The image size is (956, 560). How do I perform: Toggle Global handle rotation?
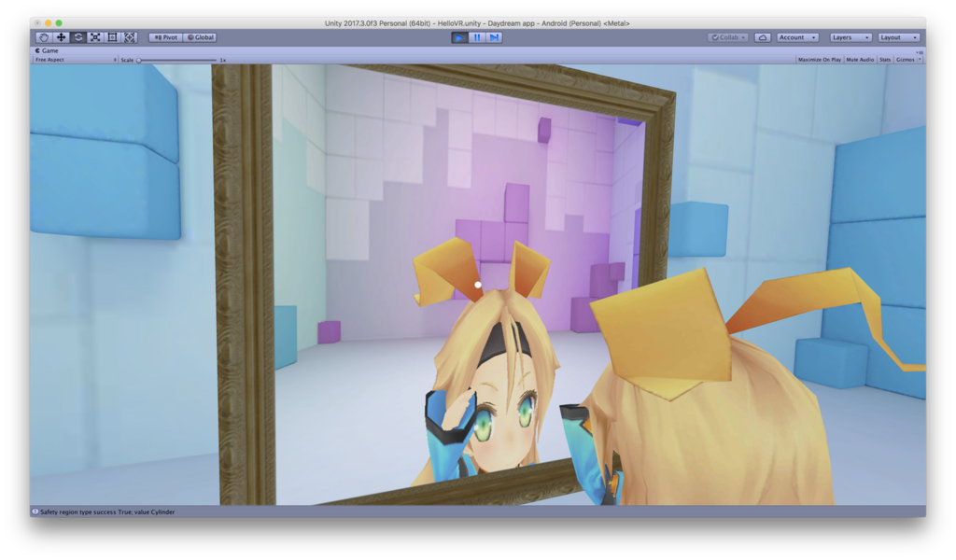click(201, 37)
